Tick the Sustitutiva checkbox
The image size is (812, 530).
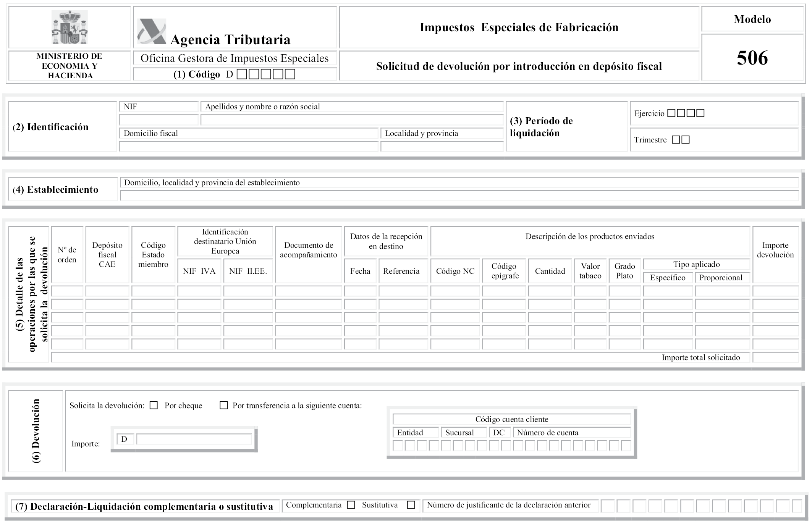tap(411, 505)
